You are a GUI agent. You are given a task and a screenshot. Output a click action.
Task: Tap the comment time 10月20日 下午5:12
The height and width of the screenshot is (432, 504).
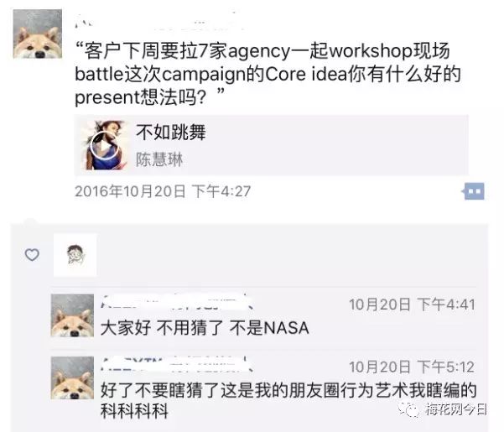[x=412, y=367]
